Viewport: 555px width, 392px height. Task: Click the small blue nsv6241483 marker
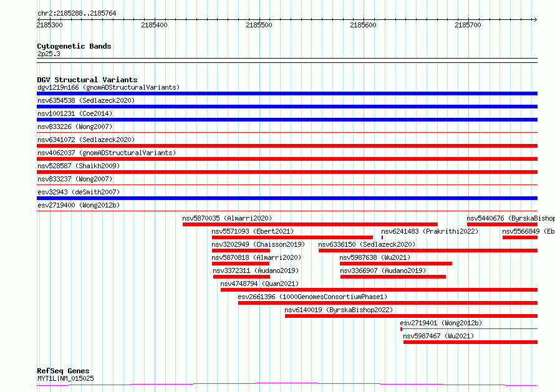(382, 237)
